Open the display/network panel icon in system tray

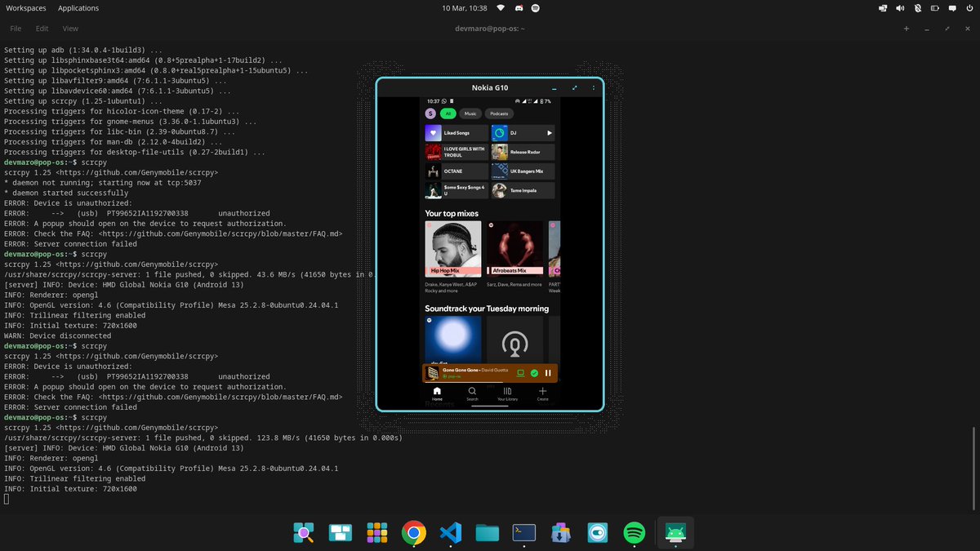pyautogui.click(x=883, y=8)
